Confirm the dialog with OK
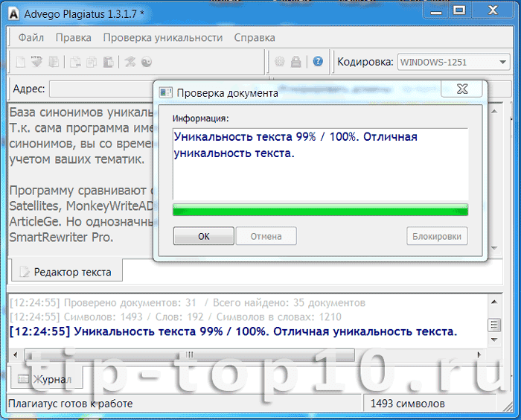The height and width of the screenshot is (420, 521). pyautogui.click(x=204, y=236)
